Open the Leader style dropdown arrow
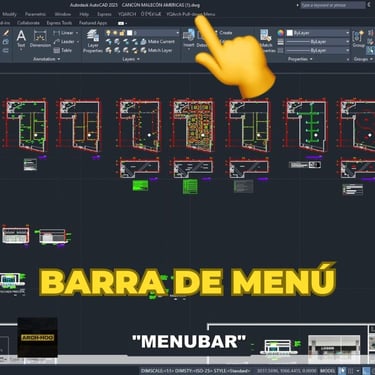Image resolution: width=375 pixels, height=375 pixels. click(x=78, y=42)
